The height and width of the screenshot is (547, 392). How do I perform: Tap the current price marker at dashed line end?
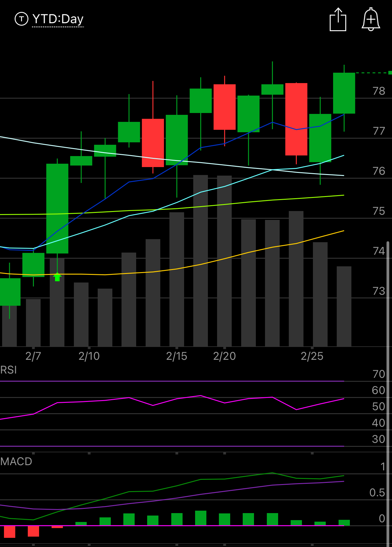click(x=390, y=73)
